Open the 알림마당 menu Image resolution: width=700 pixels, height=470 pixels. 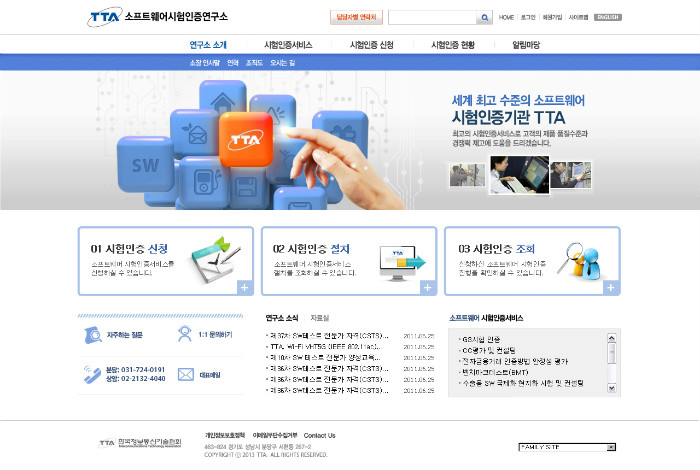[x=526, y=45]
